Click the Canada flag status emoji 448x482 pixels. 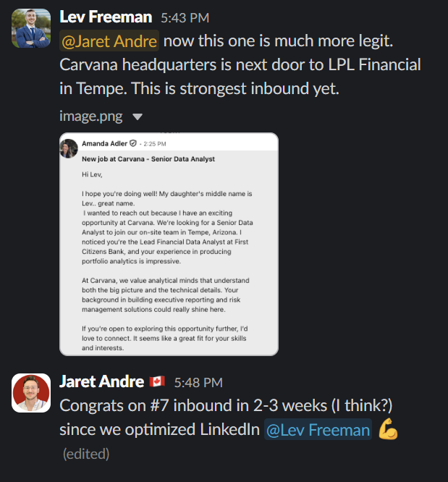point(157,382)
